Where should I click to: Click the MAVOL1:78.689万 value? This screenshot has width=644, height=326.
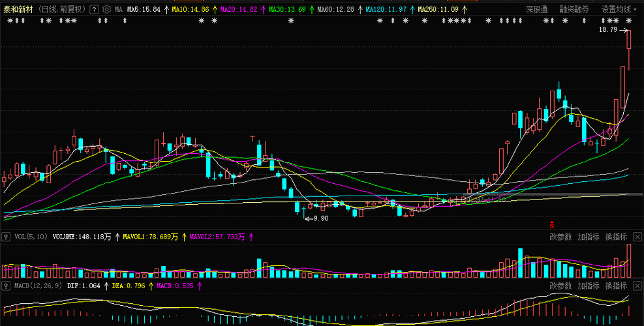(x=150, y=237)
